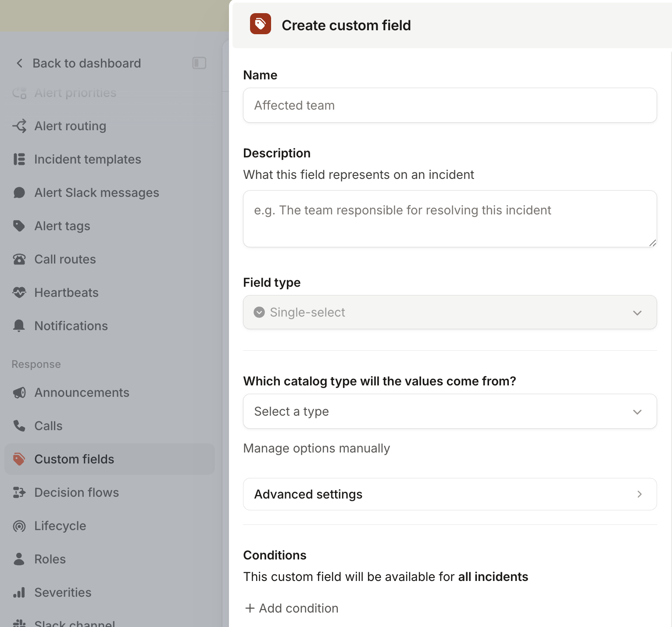The image size is (672, 627).
Task: Click the Roles person icon
Action: tap(19, 559)
